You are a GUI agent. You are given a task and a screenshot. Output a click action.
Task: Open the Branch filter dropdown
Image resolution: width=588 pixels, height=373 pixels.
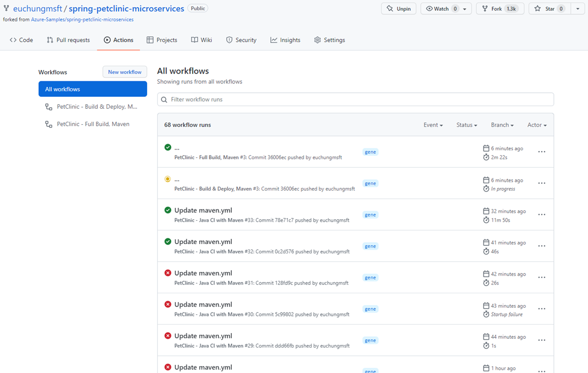pos(502,125)
